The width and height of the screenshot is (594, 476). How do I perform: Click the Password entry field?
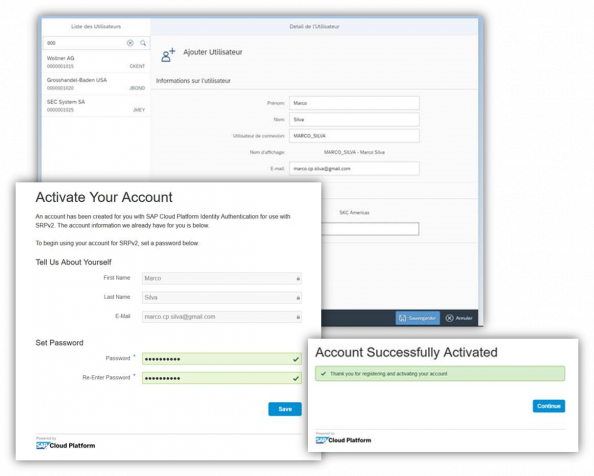click(222, 359)
